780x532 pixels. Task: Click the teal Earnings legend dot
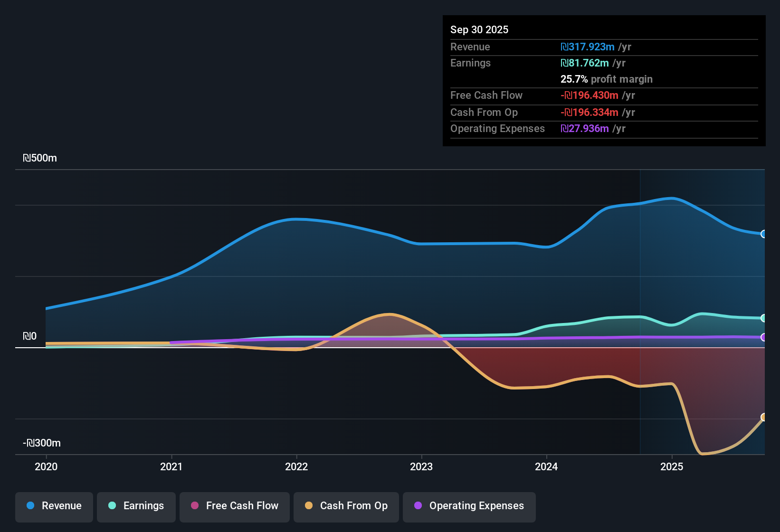[x=112, y=506]
